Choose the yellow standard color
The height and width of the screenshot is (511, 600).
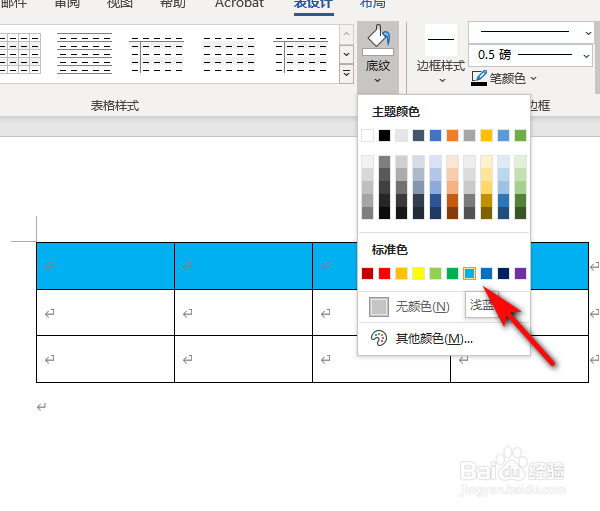click(x=418, y=273)
